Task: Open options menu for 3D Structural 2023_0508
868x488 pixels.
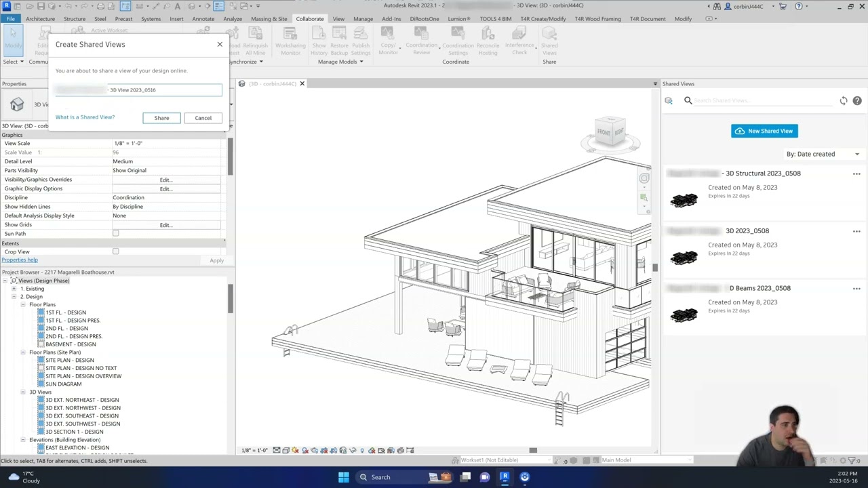Action: click(x=856, y=174)
